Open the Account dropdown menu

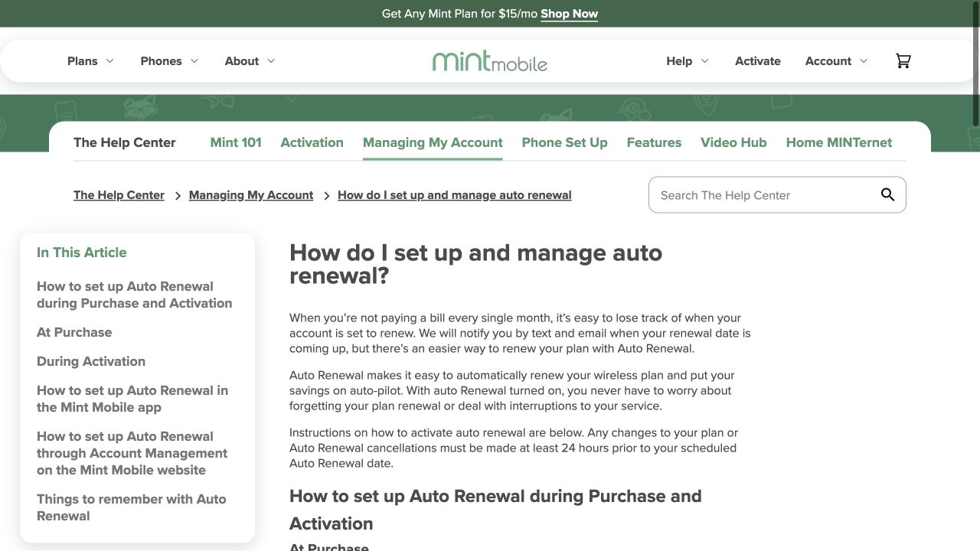point(836,61)
